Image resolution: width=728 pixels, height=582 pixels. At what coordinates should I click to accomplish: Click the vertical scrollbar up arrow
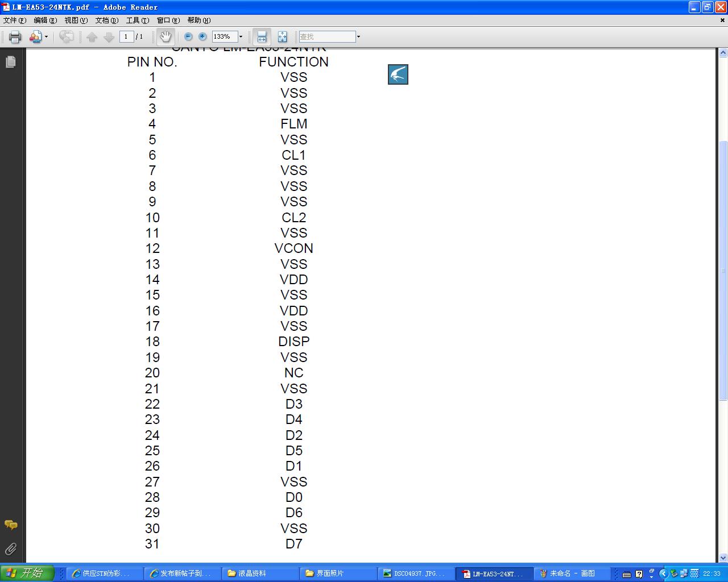click(723, 53)
